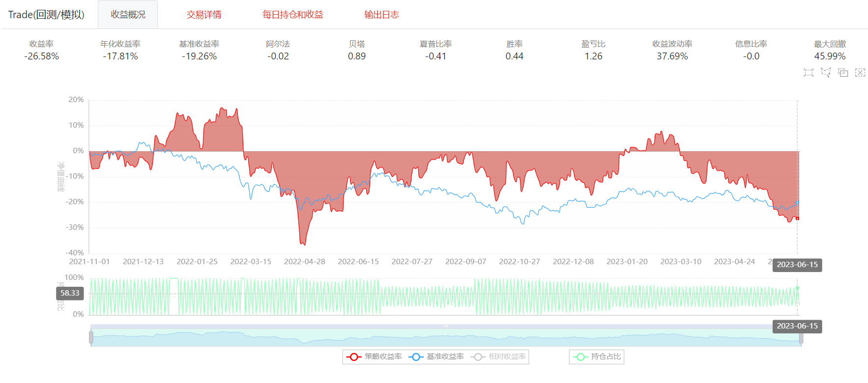
Task: Open the 交易详情 tab
Action: (x=204, y=15)
